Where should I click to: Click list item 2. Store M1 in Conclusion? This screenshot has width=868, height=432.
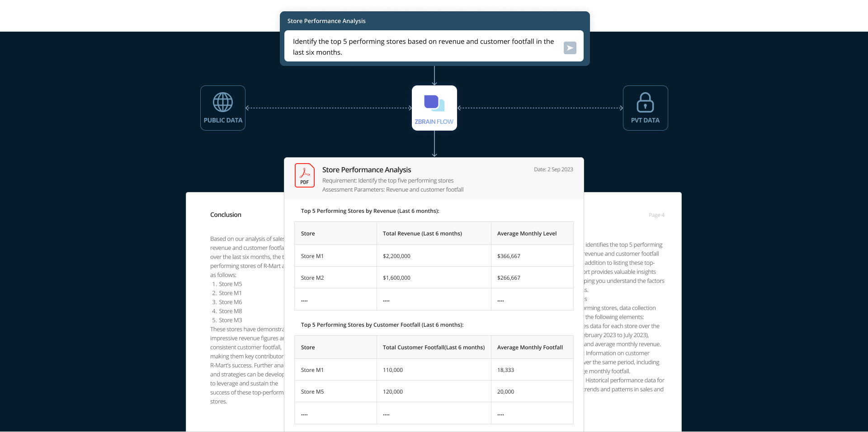tap(227, 293)
